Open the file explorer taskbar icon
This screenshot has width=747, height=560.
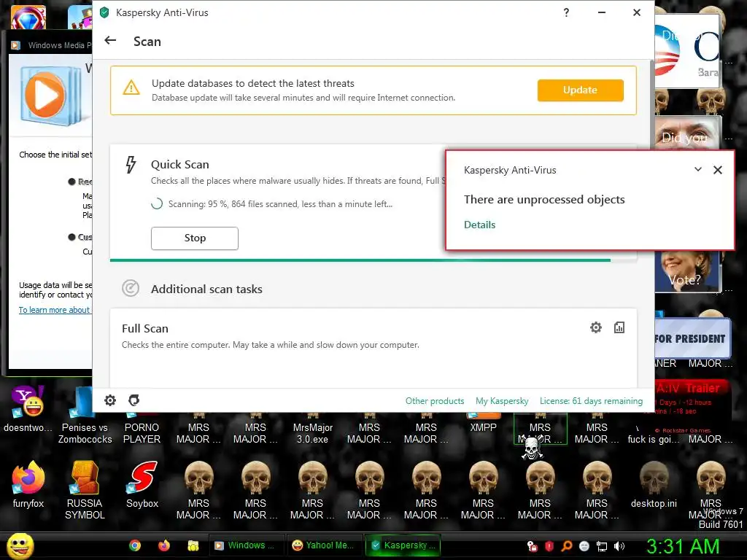point(193,545)
